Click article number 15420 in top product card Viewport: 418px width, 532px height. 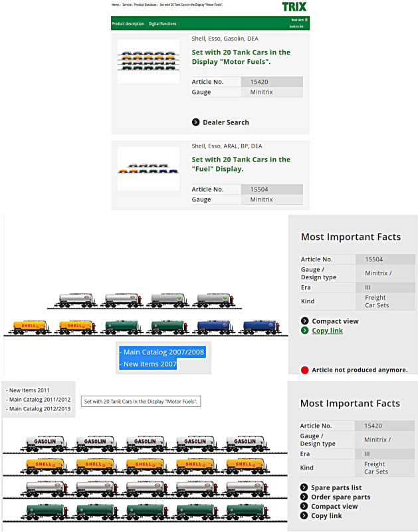(x=259, y=82)
